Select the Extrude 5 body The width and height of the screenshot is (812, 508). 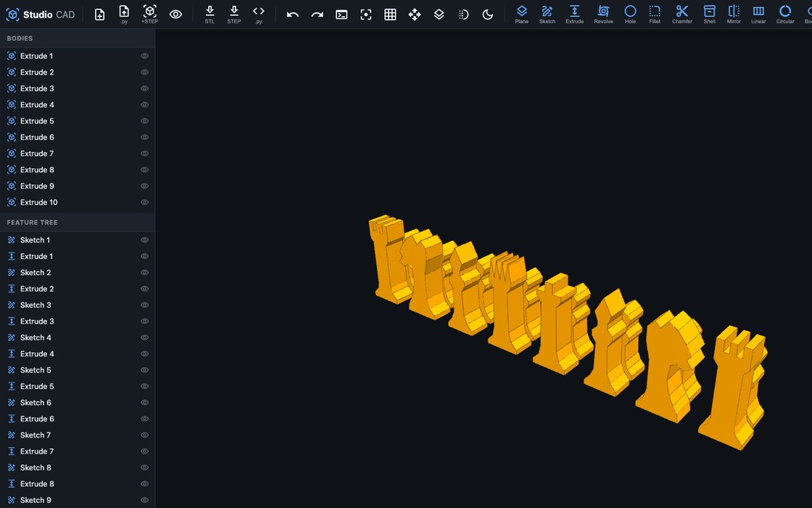click(x=77, y=120)
